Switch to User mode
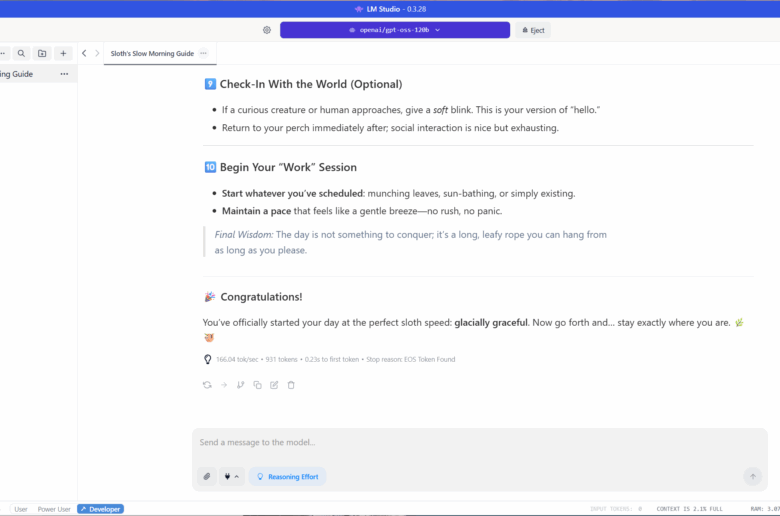The width and height of the screenshot is (780, 516). coord(21,509)
